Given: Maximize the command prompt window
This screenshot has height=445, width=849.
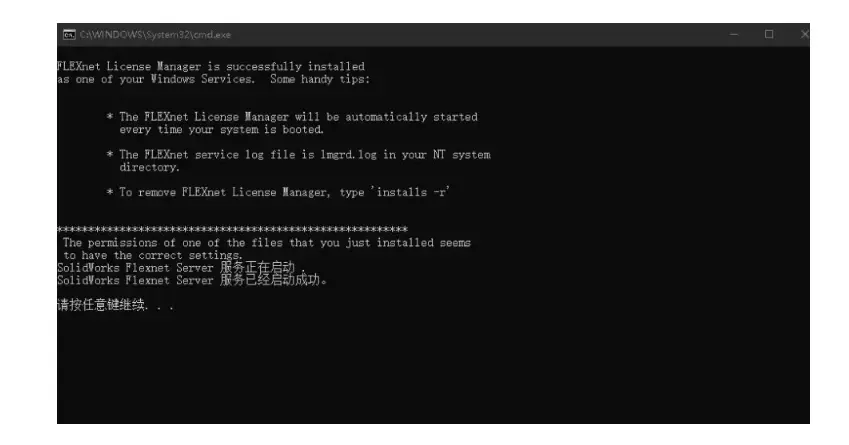Looking at the screenshot, I should (x=769, y=35).
